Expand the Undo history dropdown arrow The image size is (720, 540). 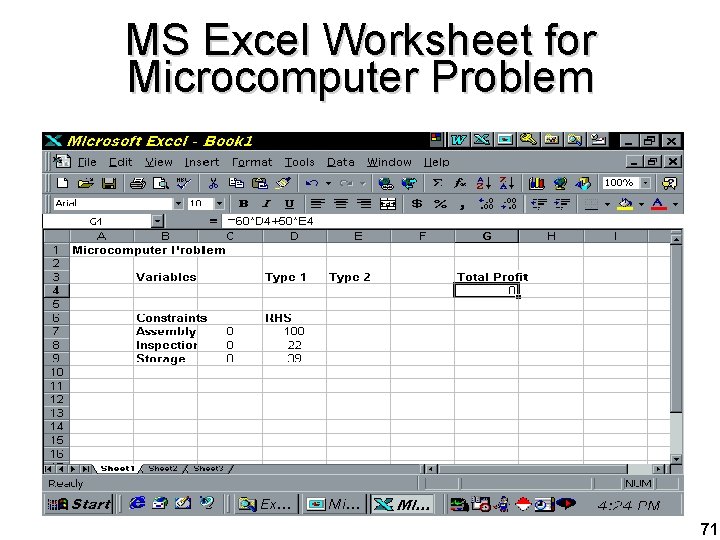(x=328, y=184)
